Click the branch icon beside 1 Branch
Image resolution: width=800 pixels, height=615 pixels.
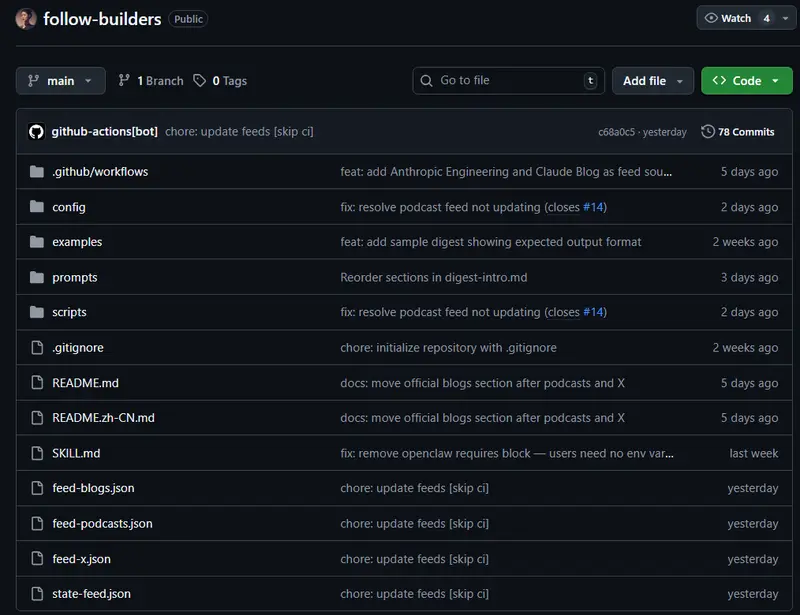pyautogui.click(x=124, y=81)
